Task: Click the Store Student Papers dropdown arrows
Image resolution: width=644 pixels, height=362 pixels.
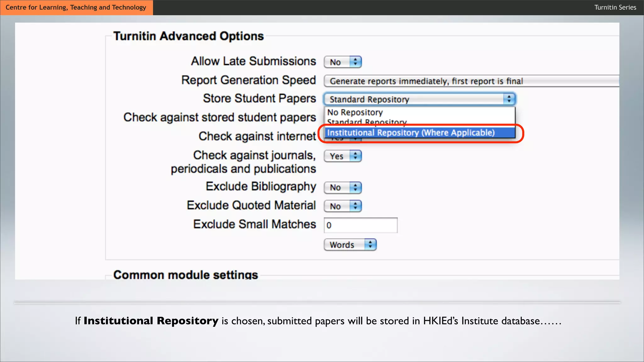Action: click(509, 99)
